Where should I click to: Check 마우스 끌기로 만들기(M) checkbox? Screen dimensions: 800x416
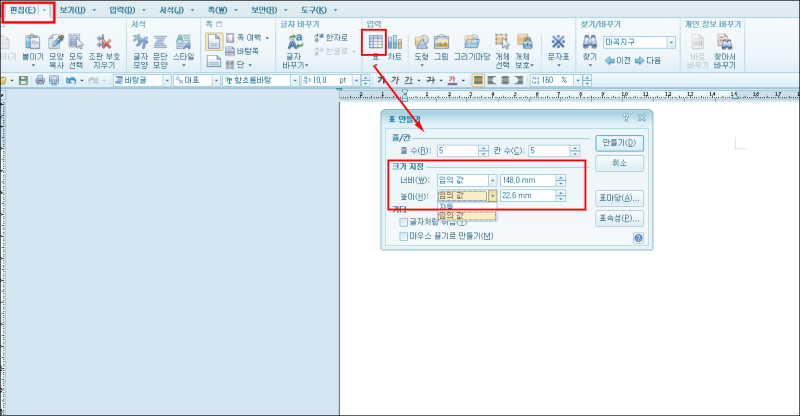coord(404,236)
